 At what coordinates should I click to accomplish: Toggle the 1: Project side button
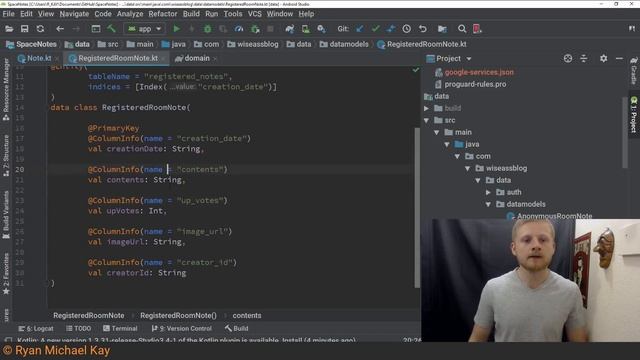633,115
